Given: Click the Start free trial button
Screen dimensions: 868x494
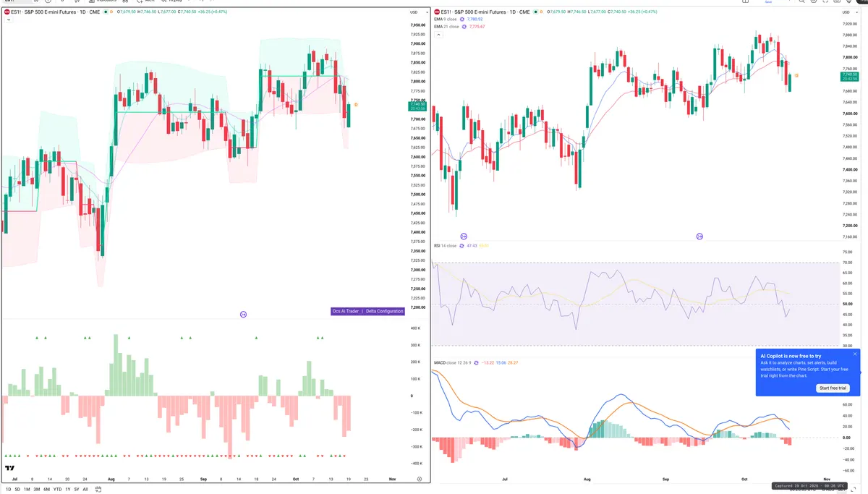Looking at the screenshot, I should pos(833,388).
